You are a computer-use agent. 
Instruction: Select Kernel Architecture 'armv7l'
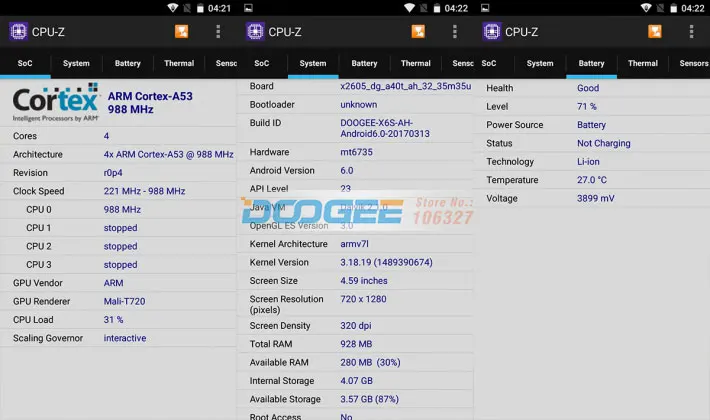[x=355, y=244]
